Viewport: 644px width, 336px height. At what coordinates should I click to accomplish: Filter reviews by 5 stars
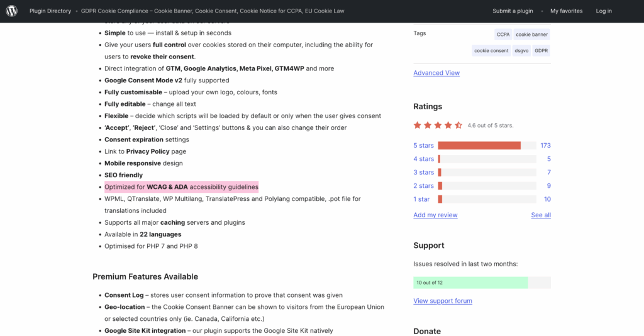pyautogui.click(x=423, y=146)
